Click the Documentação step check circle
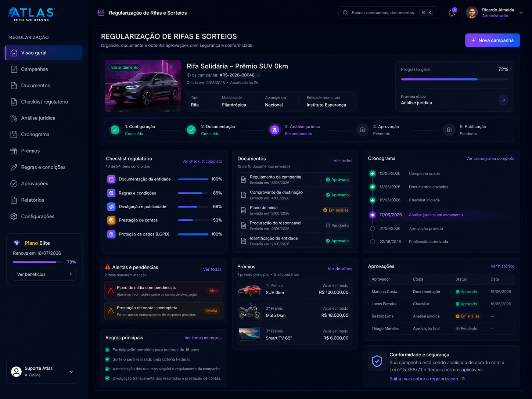The image size is (532, 399). [x=191, y=130]
